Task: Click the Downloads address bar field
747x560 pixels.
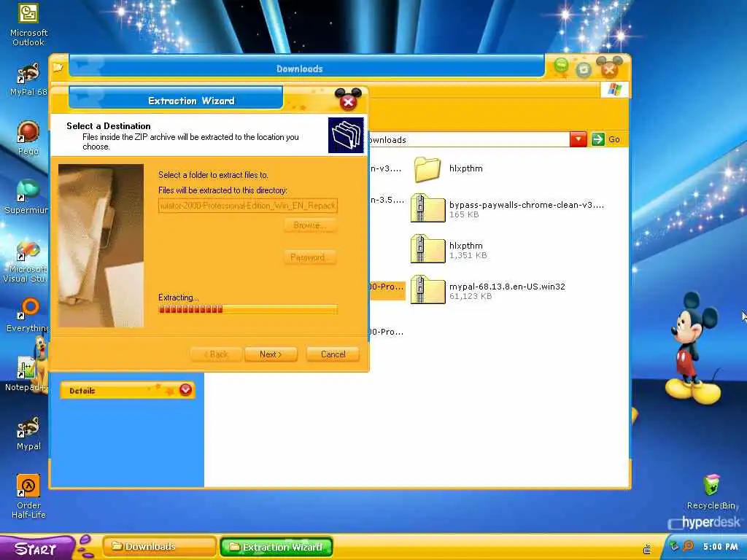Action: point(469,139)
